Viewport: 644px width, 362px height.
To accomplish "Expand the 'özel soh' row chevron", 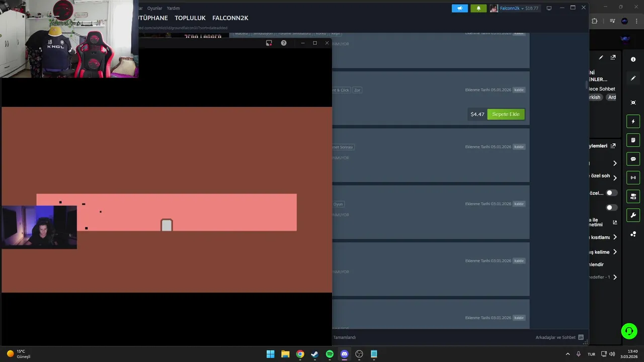I will pos(615,177).
